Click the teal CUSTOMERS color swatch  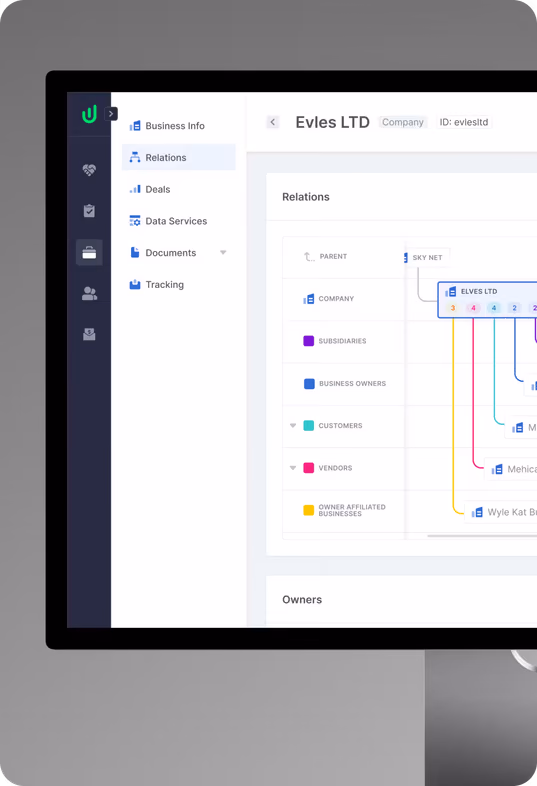pyautogui.click(x=309, y=426)
